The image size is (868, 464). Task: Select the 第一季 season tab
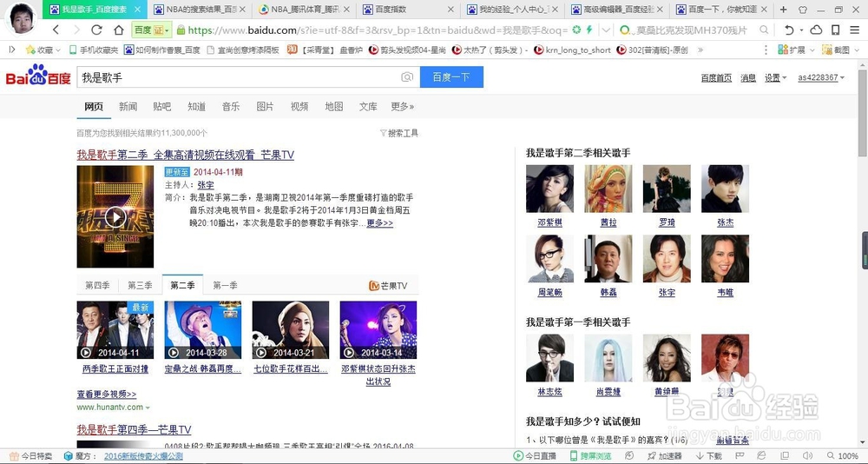226,286
